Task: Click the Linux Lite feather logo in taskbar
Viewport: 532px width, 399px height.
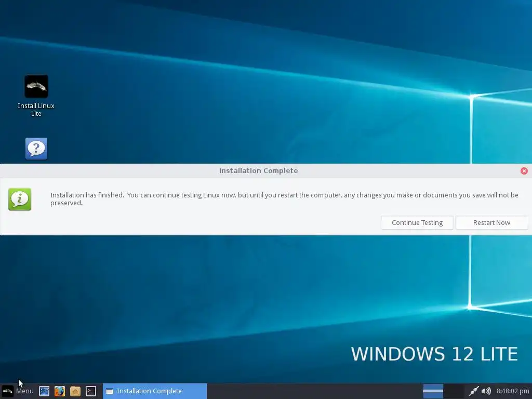Action: click(x=7, y=391)
